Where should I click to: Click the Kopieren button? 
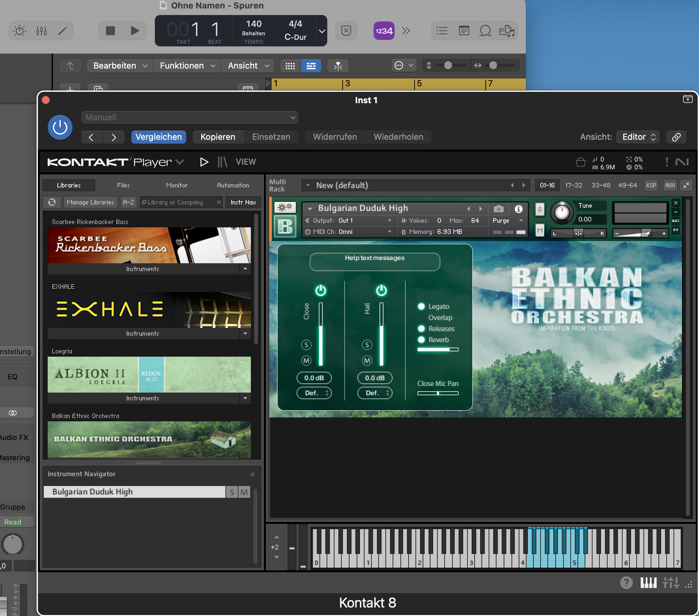click(218, 137)
